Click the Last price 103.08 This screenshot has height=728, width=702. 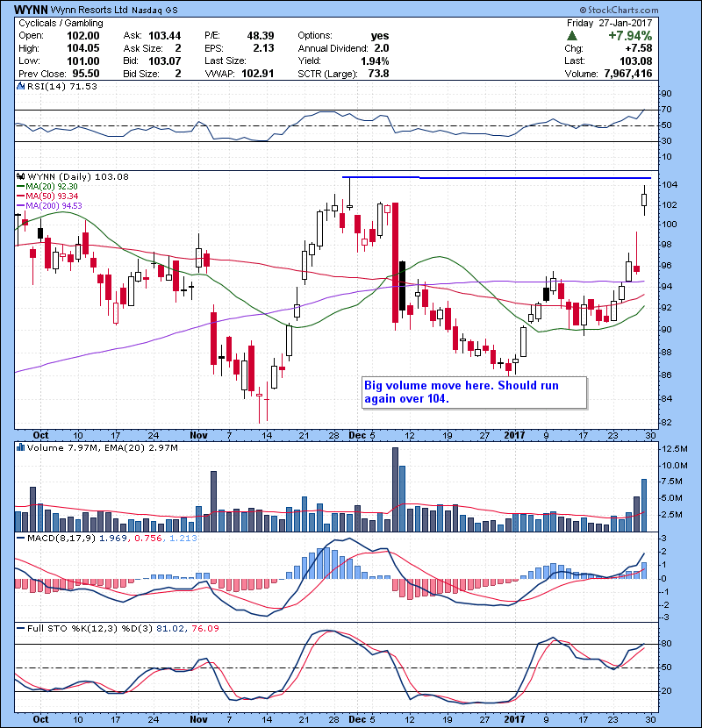tap(636, 61)
